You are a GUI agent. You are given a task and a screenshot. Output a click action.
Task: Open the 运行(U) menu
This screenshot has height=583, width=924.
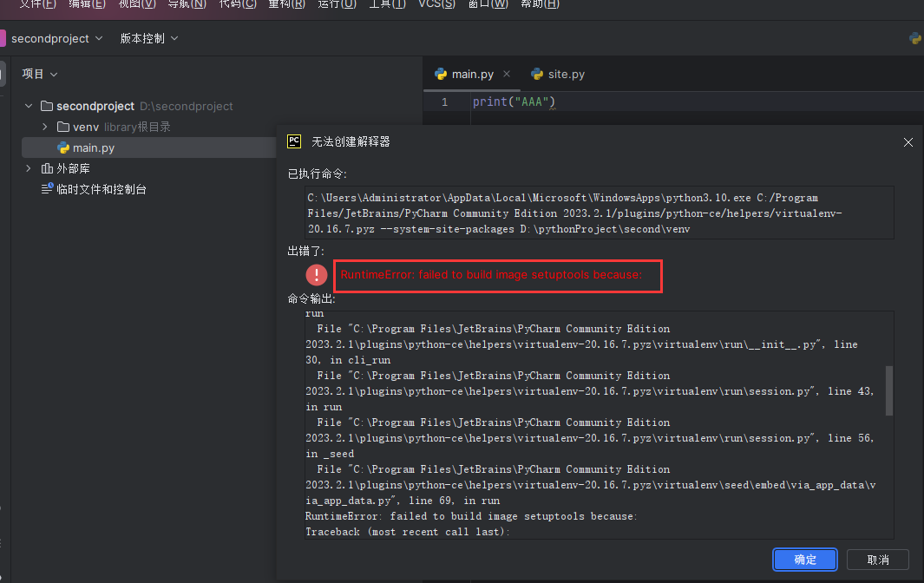(x=337, y=4)
